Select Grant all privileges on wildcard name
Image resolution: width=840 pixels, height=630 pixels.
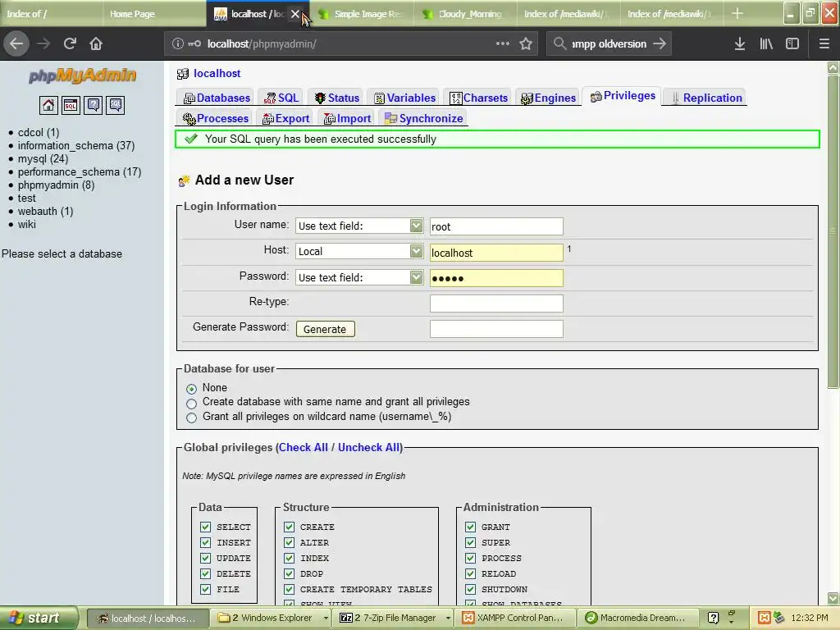coord(191,418)
